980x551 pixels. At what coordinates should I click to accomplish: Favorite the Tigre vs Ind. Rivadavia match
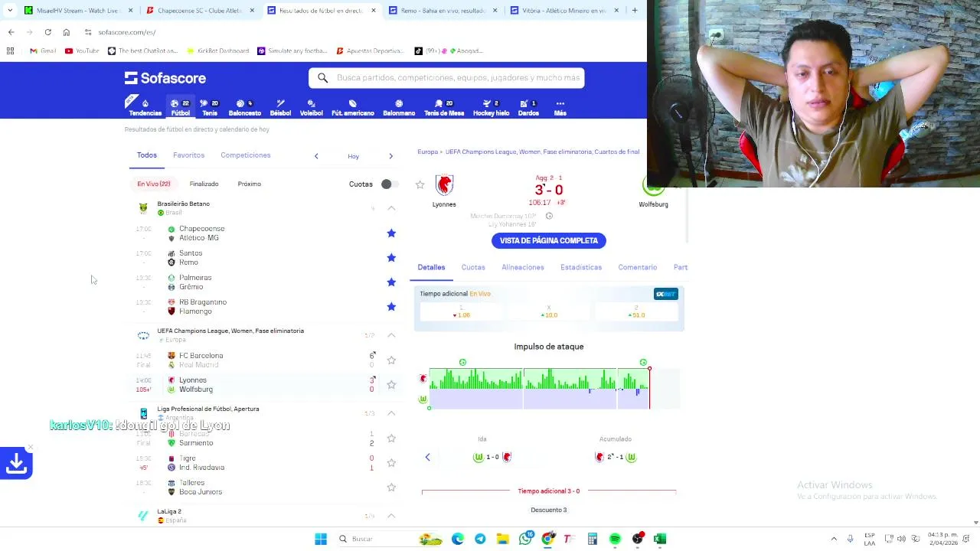tap(391, 462)
